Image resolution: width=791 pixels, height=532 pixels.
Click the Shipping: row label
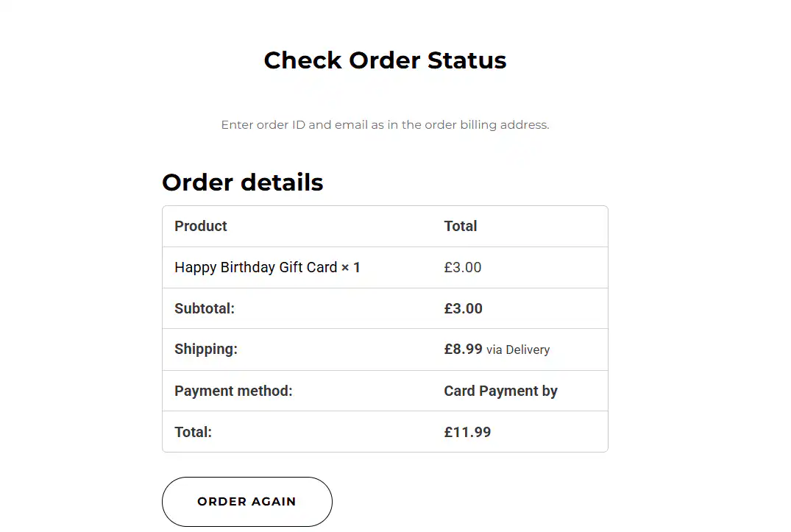206,349
